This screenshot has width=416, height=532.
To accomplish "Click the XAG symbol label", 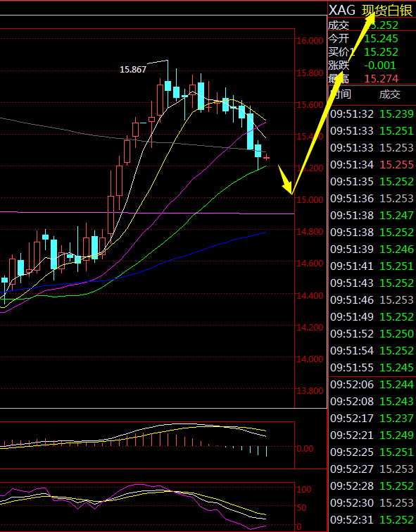I will (342, 11).
